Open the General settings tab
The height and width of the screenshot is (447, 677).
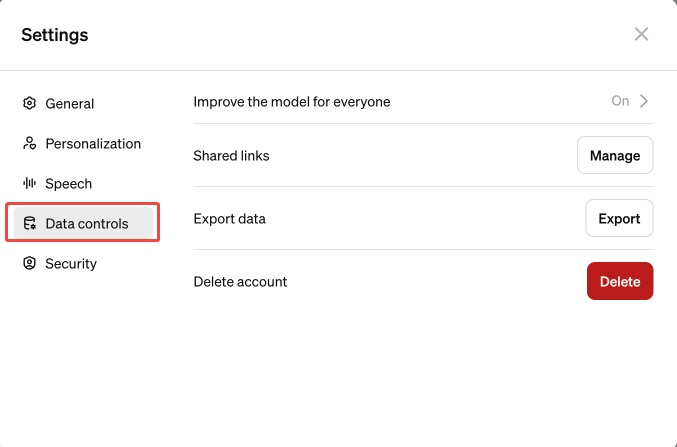coord(70,103)
